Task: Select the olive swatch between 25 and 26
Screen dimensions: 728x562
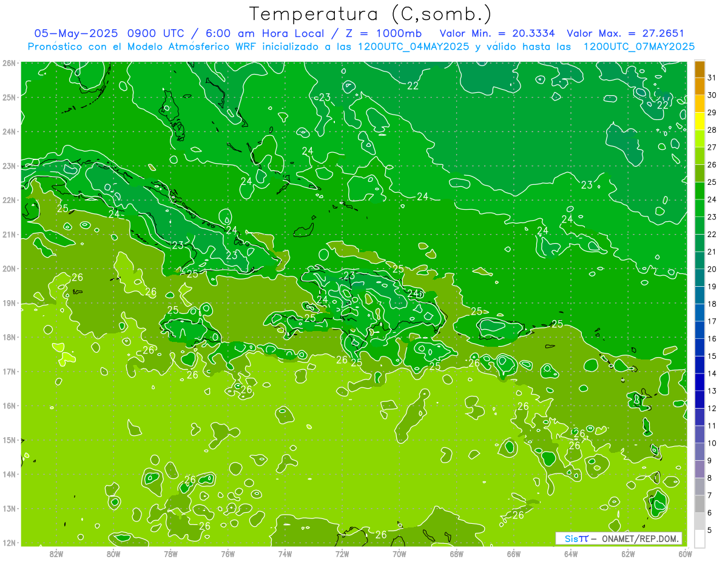Action: pos(699,173)
